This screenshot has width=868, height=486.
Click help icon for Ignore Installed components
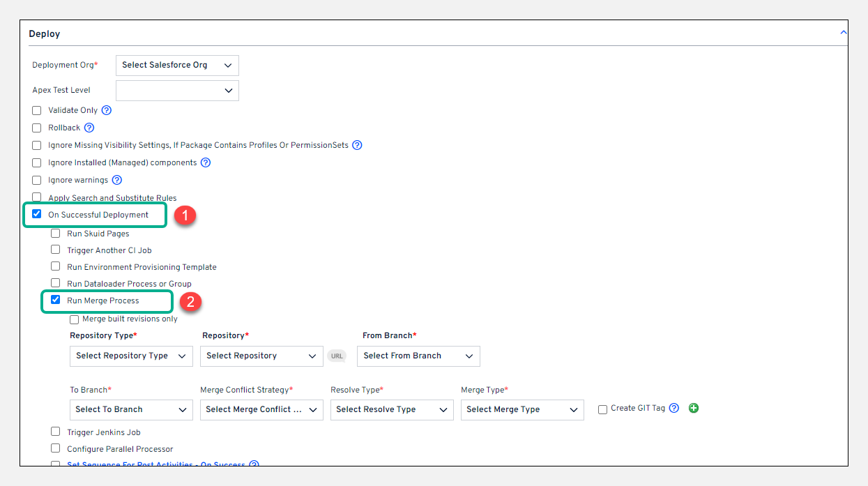pyautogui.click(x=206, y=162)
